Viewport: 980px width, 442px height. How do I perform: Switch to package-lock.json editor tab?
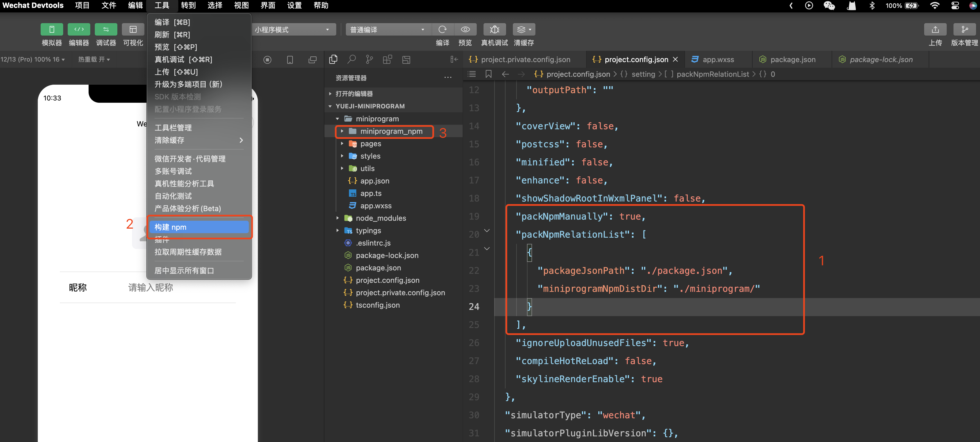click(x=881, y=59)
